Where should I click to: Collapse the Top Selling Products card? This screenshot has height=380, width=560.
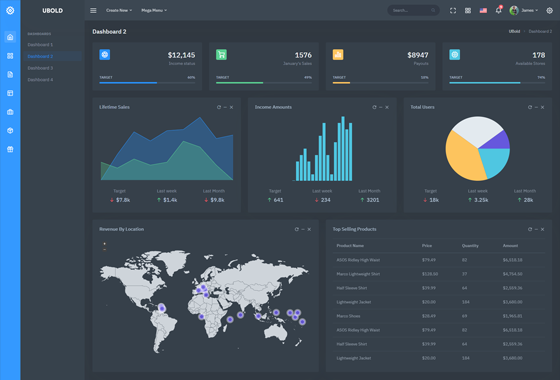click(x=536, y=229)
